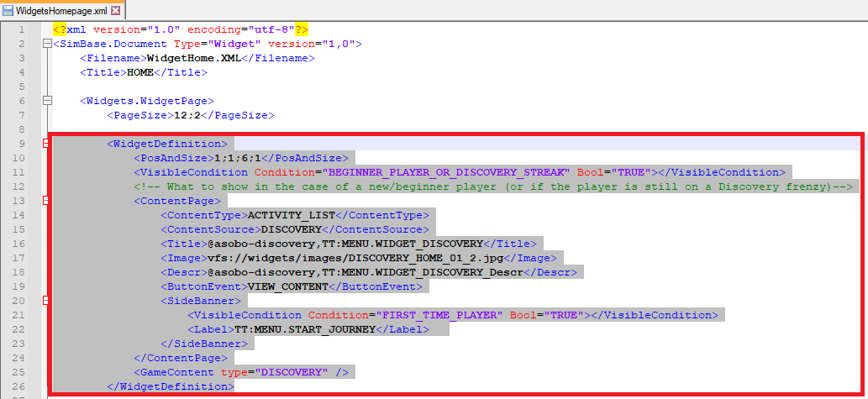Collapse the SideBanner fold on line 20

(x=47, y=301)
